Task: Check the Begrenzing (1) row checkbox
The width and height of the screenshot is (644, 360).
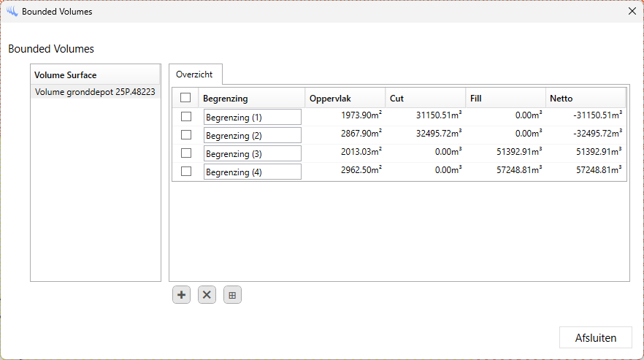Action: click(185, 117)
